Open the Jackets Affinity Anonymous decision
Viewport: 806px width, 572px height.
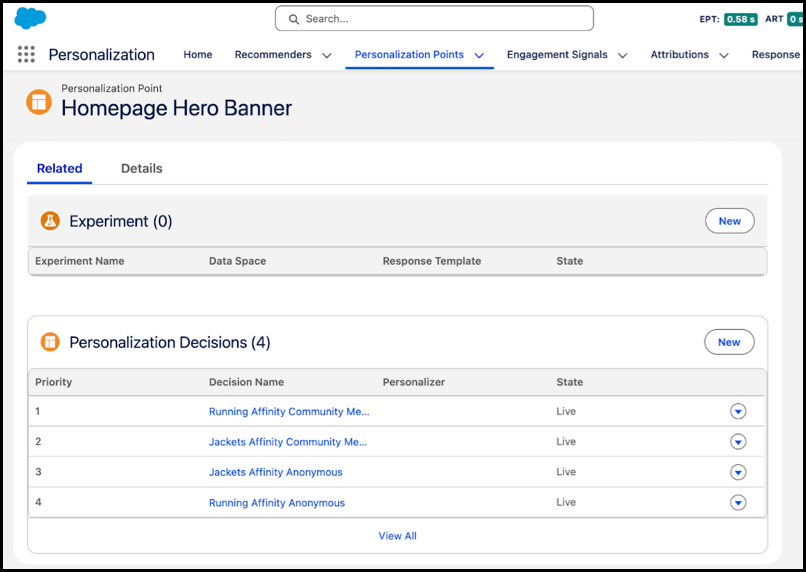tap(276, 472)
